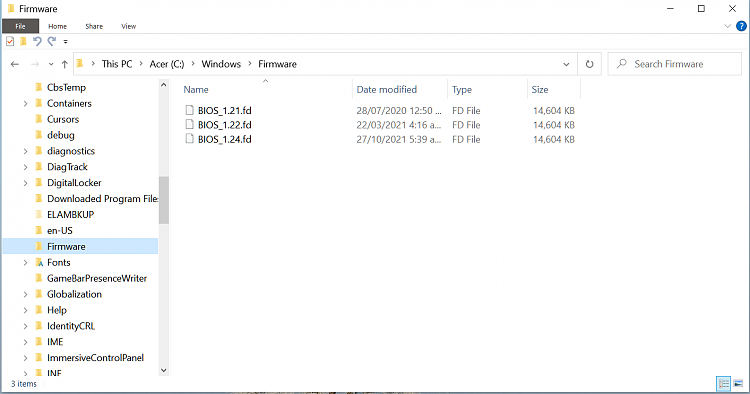Expand the Containers folder node

click(x=25, y=103)
